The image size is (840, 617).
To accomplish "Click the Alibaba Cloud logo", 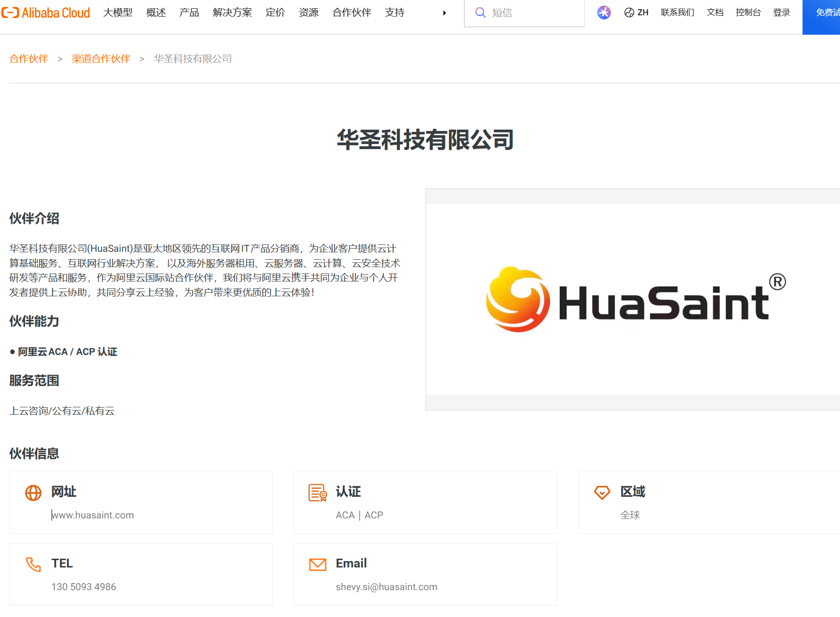I will tap(46, 12).
